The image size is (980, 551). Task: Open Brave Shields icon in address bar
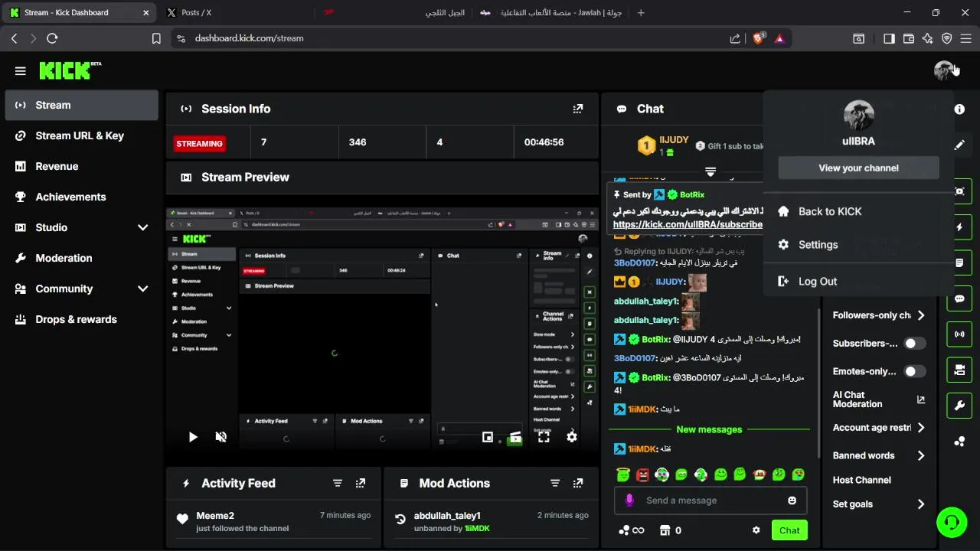coord(759,38)
